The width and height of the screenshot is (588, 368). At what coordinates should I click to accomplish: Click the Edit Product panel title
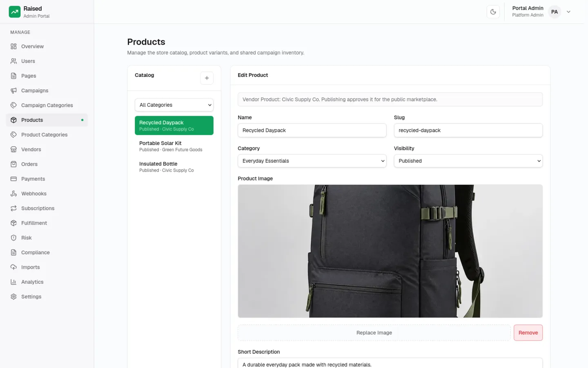[253, 75]
